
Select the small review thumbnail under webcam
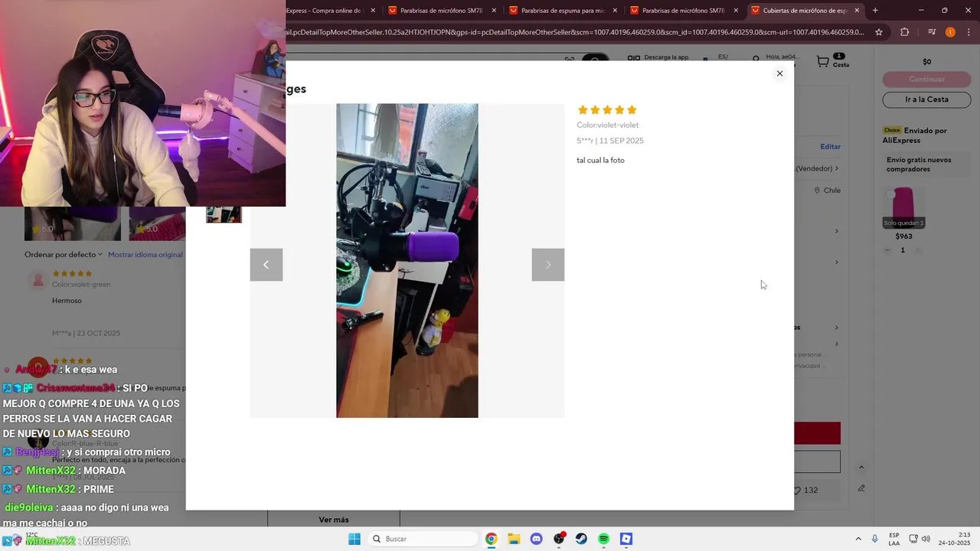pyautogui.click(x=224, y=215)
